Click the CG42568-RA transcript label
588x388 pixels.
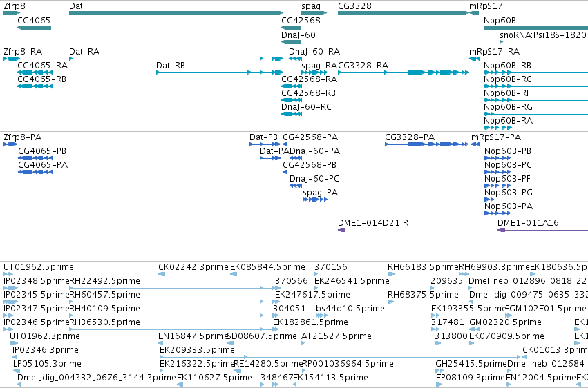click(x=309, y=79)
